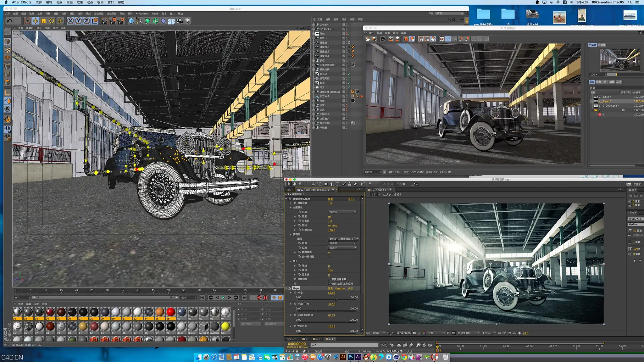Screen dimensions: 644x362
Task: Select the red material swatch 16
Action: click(171, 312)
